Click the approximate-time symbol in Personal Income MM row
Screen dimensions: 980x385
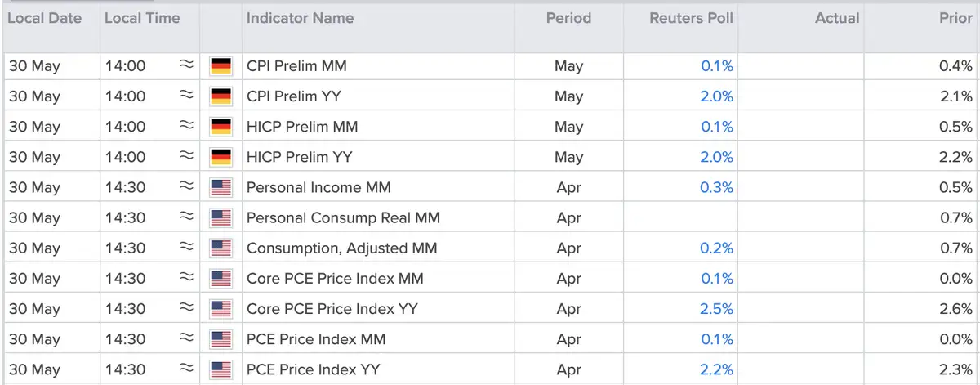[185, 187]
